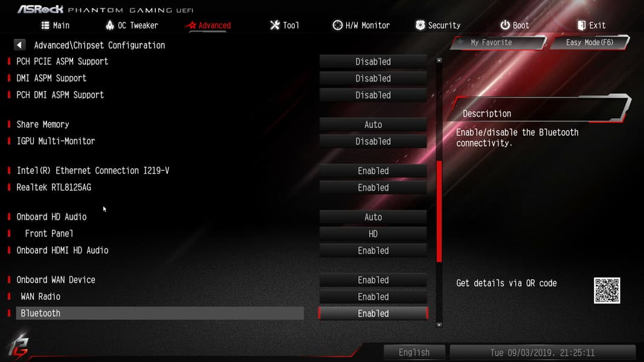Open Share Memory Auto dropdown

pyautogui.click(x=373, y=125)
